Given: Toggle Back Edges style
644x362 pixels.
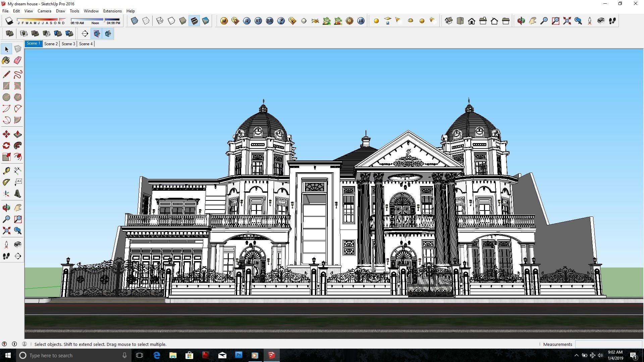Looking at the screenshot, I should click(146, 21).
